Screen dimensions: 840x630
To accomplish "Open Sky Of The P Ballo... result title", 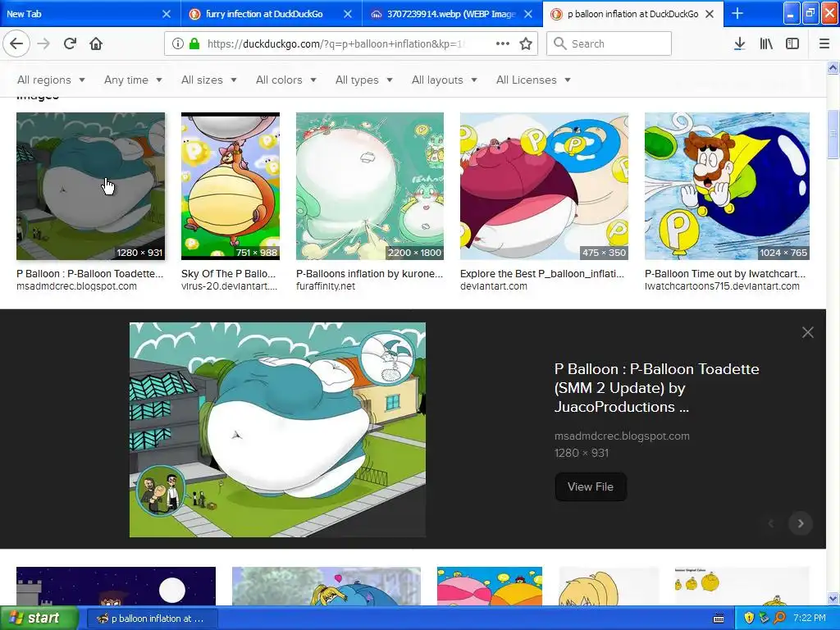I will coord(228,274).
